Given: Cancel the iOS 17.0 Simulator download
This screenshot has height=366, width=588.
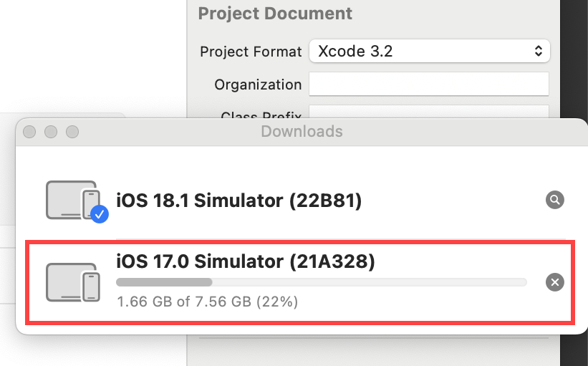Looking at the screenshot, I should point(554,282).
